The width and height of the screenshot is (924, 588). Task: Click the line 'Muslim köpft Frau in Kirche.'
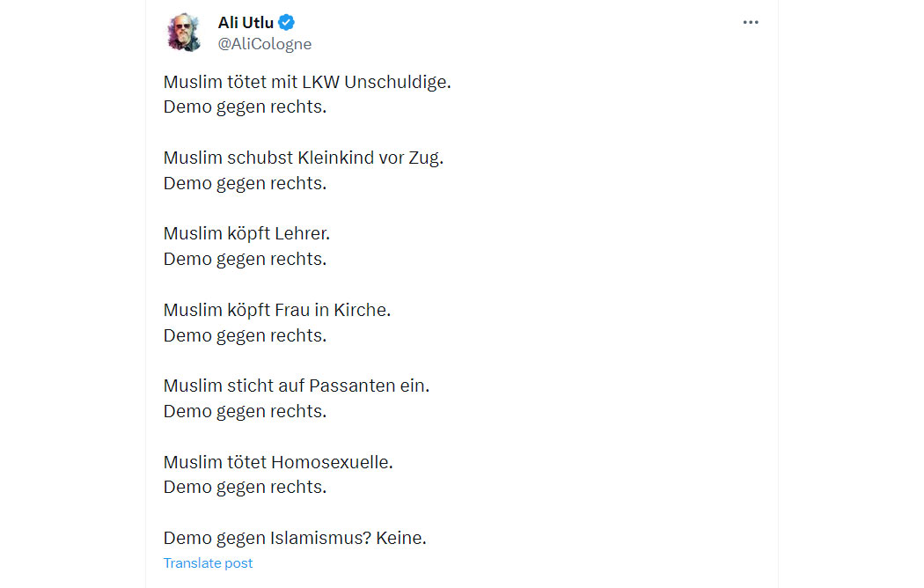pyautogui.click(x=277, y=310)
